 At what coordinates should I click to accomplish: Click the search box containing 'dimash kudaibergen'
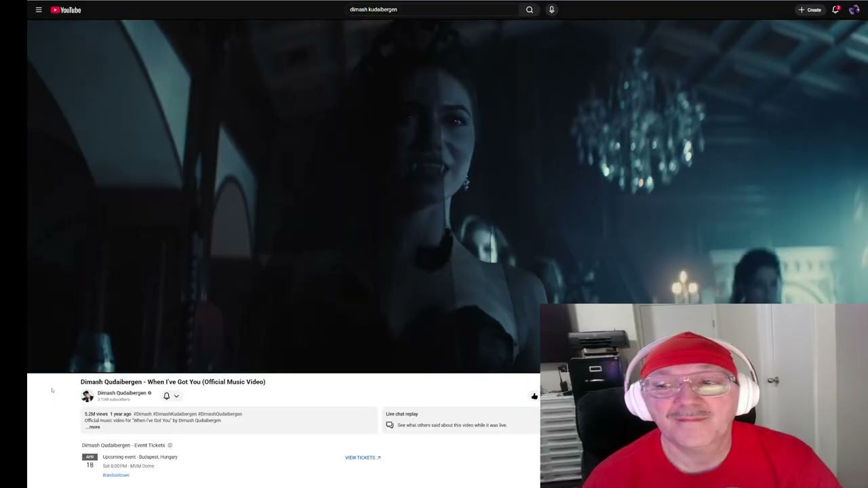[432, 9]
